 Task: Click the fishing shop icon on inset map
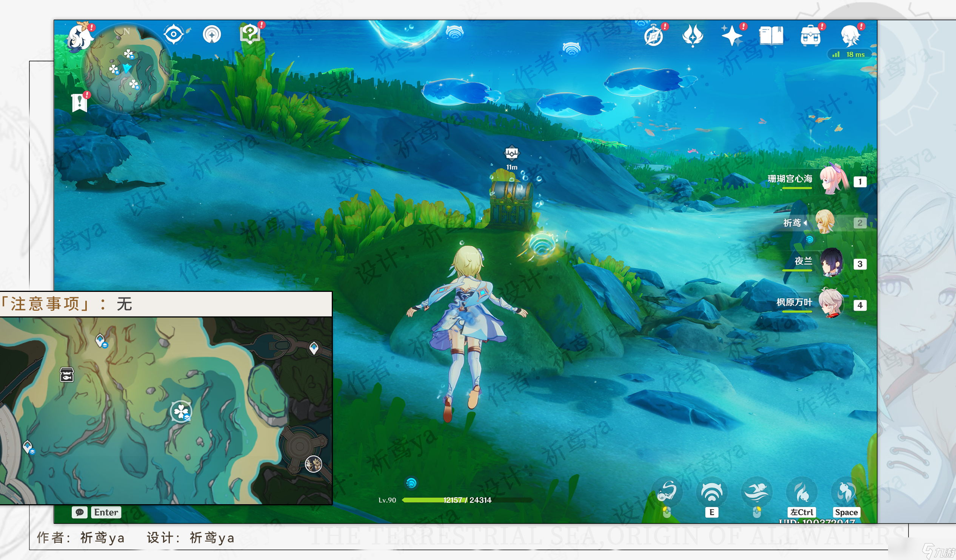[x=67, y=374]
